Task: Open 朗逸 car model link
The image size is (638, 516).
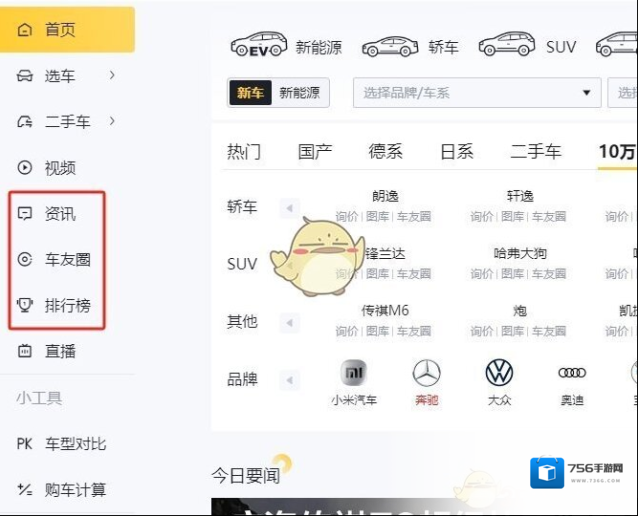Action: tap(384, 197)
